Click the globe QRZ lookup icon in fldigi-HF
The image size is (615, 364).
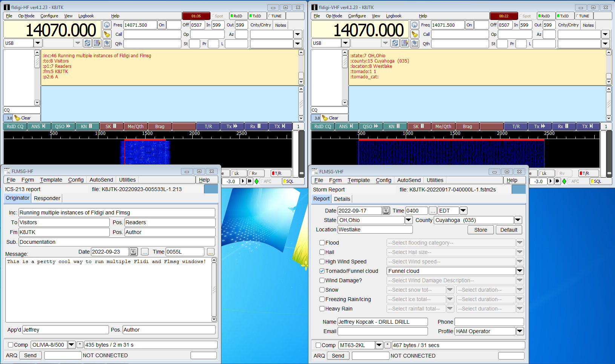coord(107,25)
